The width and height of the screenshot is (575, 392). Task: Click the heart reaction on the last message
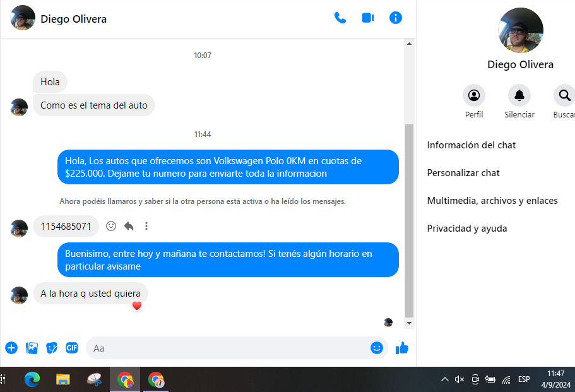pyautogui.click(x=137, y=305)
